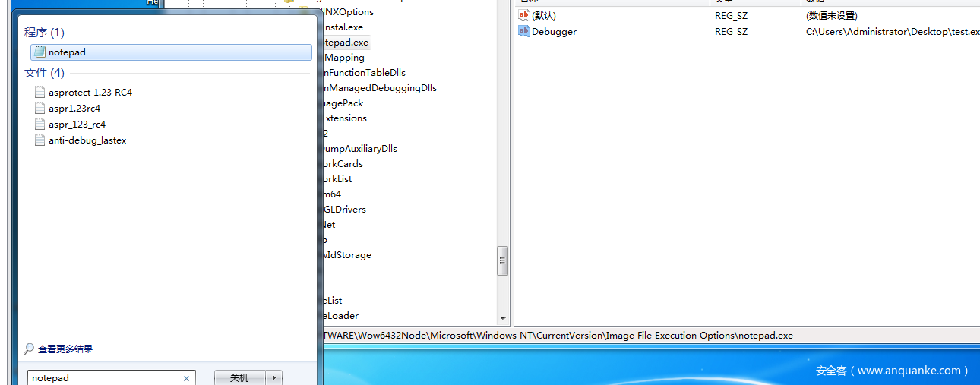
Task: Click the Debugger data path test.ex
Action: [x=893, y=32]
